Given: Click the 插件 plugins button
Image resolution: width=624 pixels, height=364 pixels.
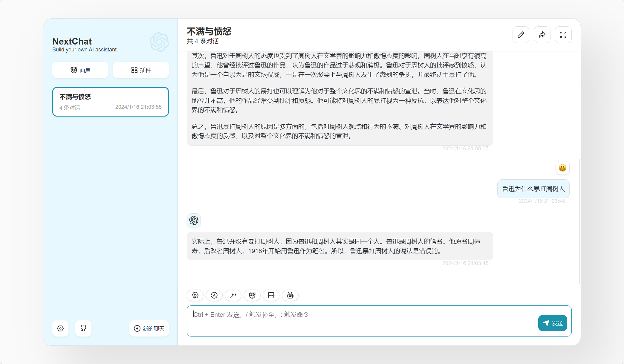Looking at the screenshot, I should pos(141,70).
